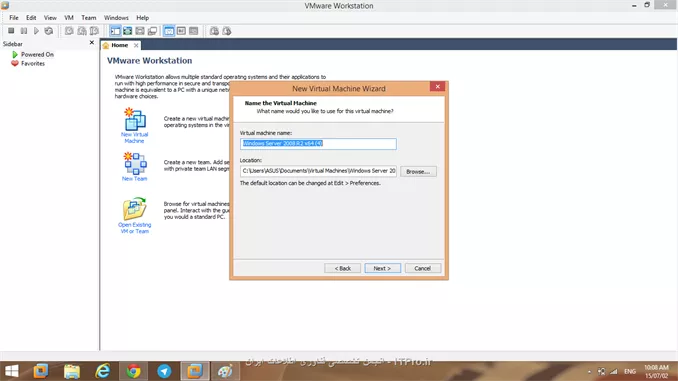Viewport: 678px width, 381px height.
Task: Select the Summary view toolbar icon
Action: point(169,31)
